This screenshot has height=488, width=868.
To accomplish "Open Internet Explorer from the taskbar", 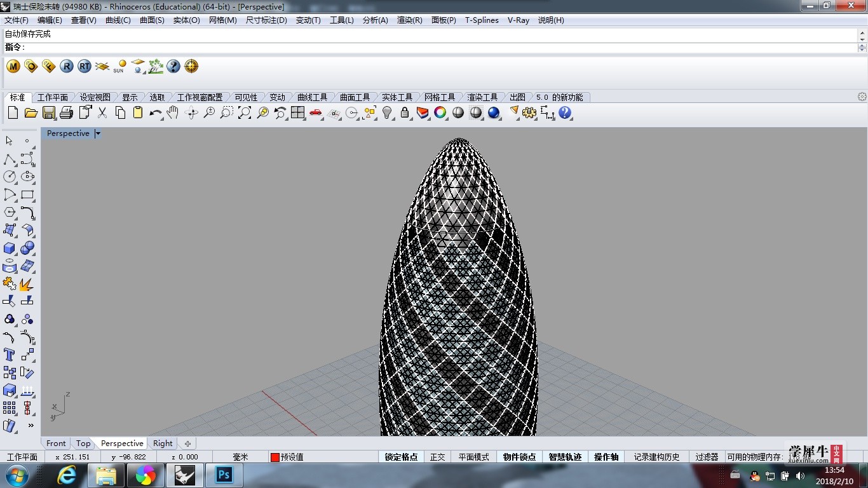I will (66, 475).
